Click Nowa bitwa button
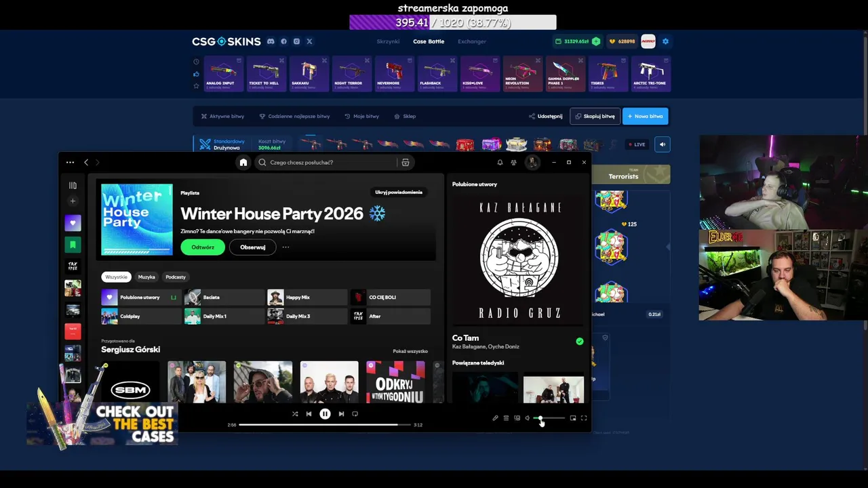Image resolution: width=868 pixels, height=488 pixels. coord(645,117)
